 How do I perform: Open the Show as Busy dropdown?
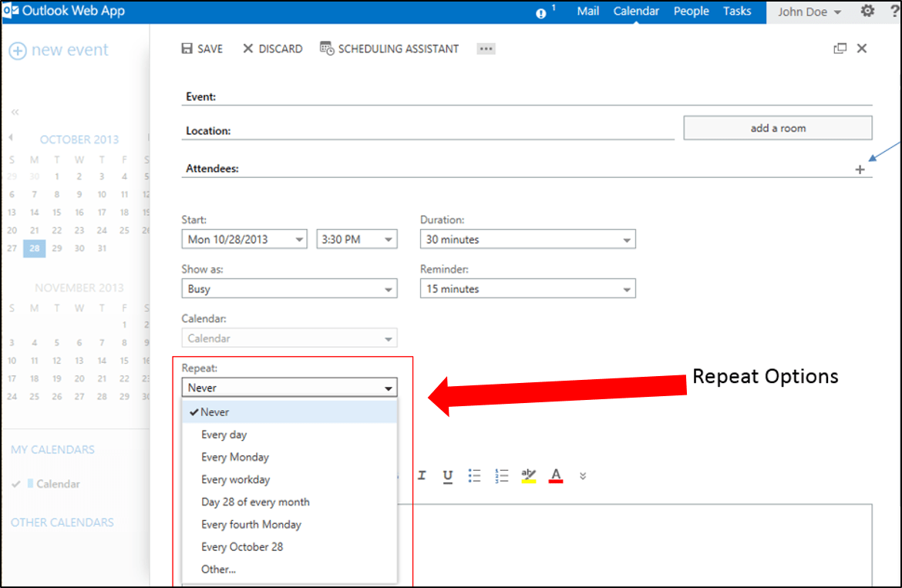[x=289, y=288]
